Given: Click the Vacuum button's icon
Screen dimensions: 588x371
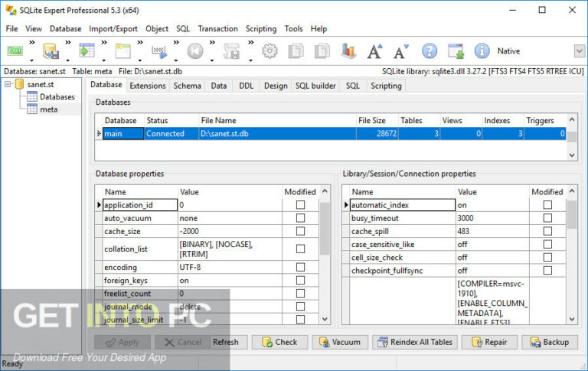Looking at the screenshot, I should click(324, 342).
